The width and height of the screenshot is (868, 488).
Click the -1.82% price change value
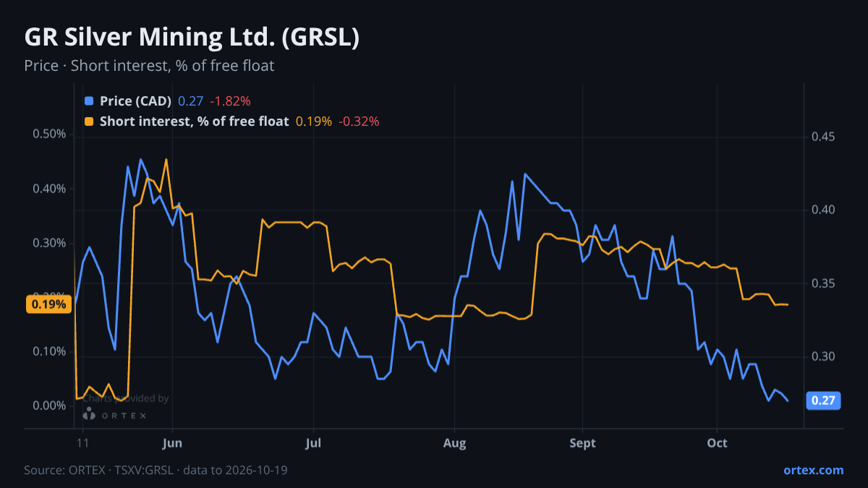point(230,100)
